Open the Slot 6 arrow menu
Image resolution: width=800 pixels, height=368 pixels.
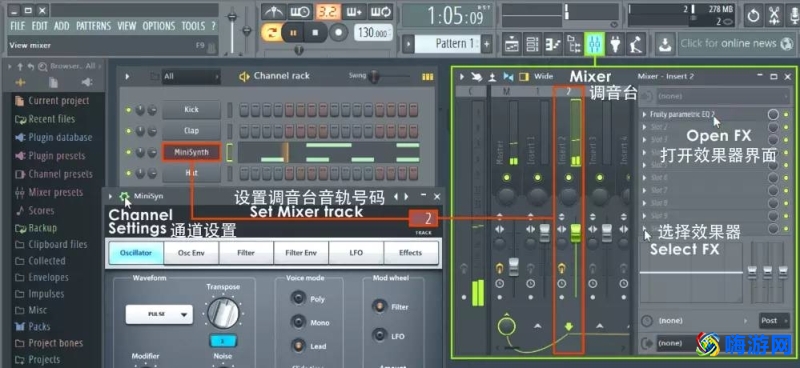644,178
